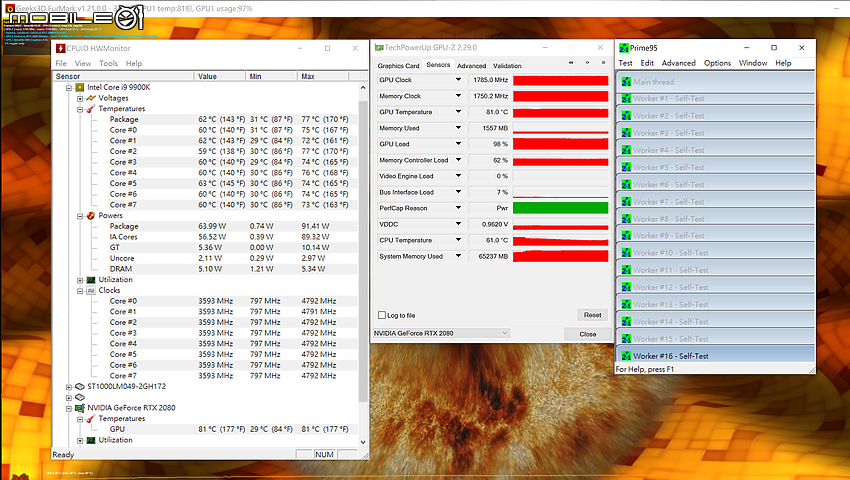Image resolution: width=850 pixels, height=480 pixels.
Task: Click the ST1000LM049 hard drive icon
Action: (x=80, y=387)
